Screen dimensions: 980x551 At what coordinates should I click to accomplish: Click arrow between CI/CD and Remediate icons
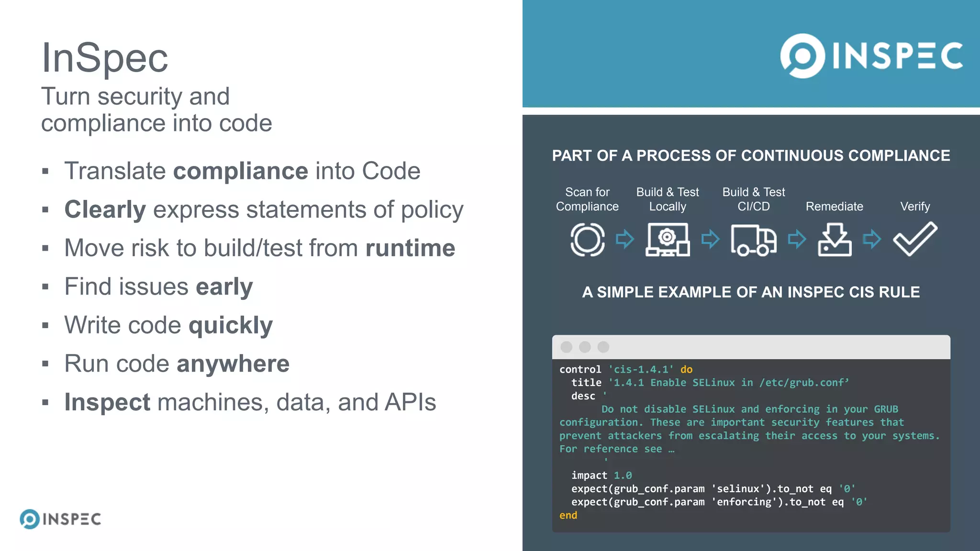coord(797,239)
